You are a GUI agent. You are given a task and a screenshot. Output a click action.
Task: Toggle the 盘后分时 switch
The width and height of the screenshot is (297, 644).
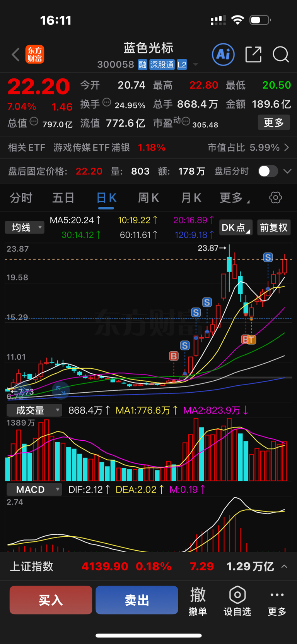coord(268,171)
